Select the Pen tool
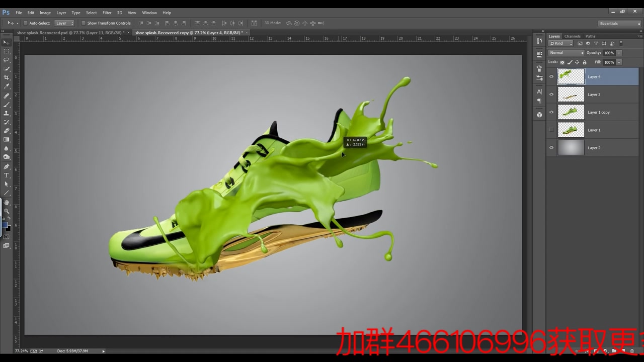Viewport: 644px width, 362px height. pyautogui.click(x=7, y=166)
